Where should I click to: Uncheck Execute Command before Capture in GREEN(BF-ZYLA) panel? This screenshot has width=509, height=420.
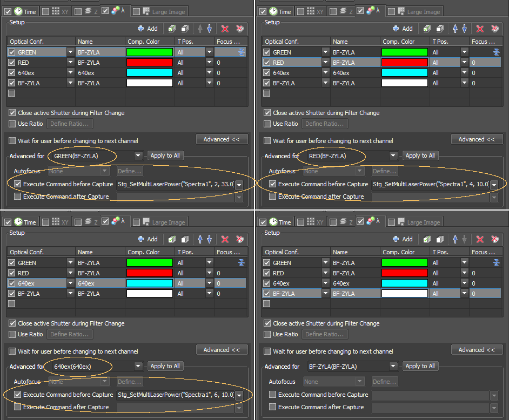click(x=18, y=184)
